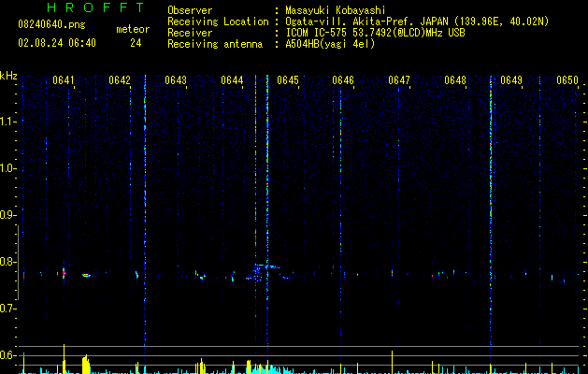
Task: Click the tall yellow spike under 0647
Action: pos(393,362)
